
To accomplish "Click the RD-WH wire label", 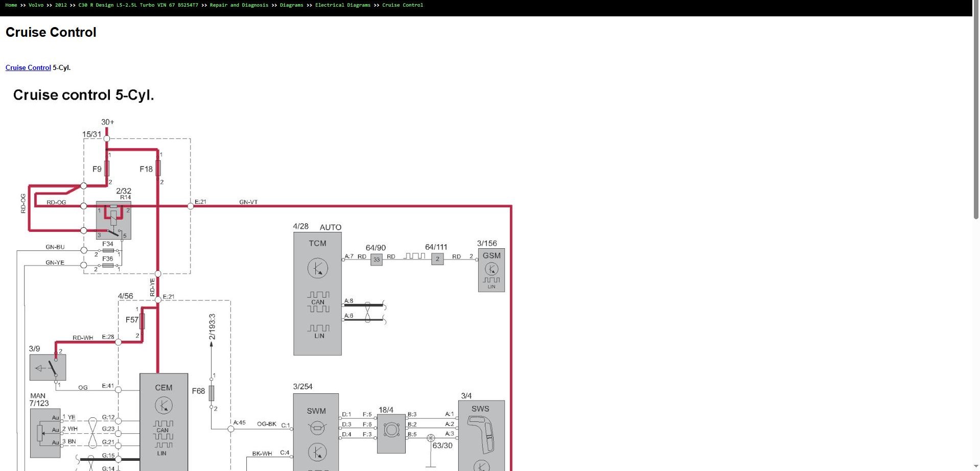I will 83,338.
